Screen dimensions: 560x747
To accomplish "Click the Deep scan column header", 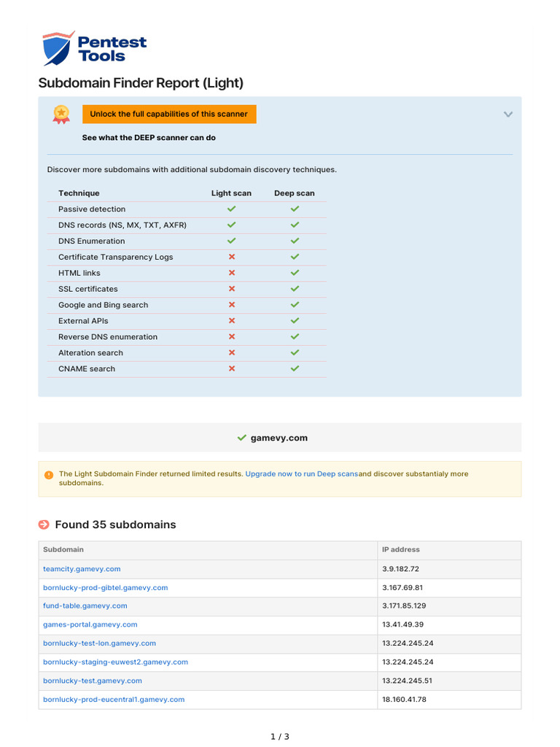I will click(295, 193).
